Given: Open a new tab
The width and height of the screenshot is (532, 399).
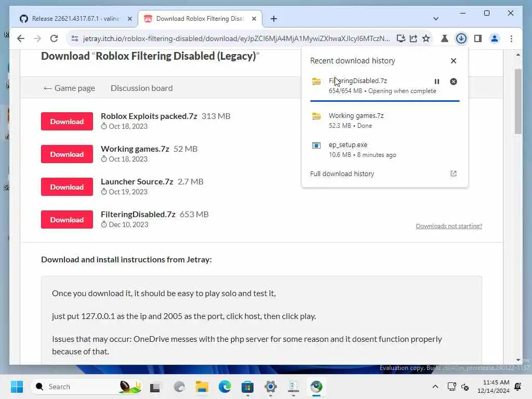Looking at the screenshot, I should click(274, 19).
